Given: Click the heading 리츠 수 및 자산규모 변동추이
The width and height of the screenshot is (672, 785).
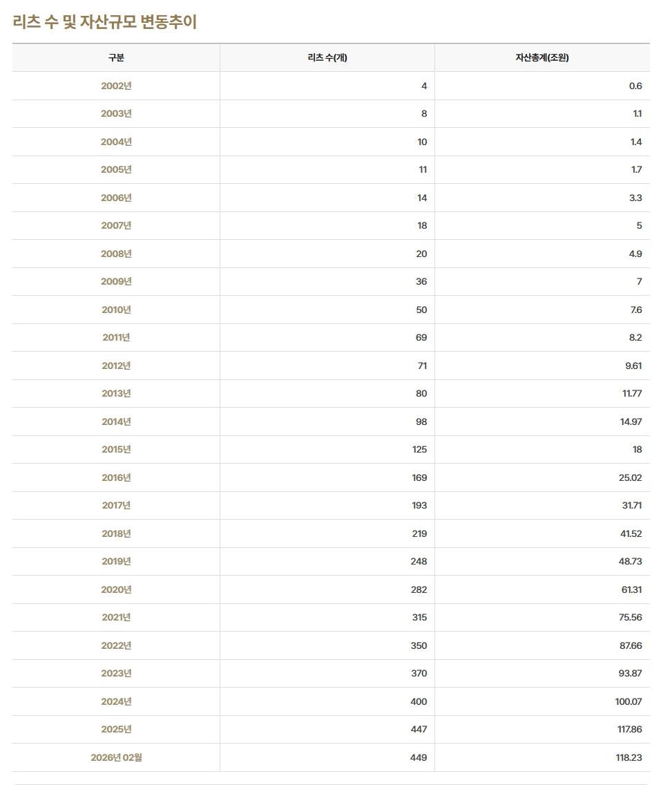Looking at the screenshot, I should (104, 21).
